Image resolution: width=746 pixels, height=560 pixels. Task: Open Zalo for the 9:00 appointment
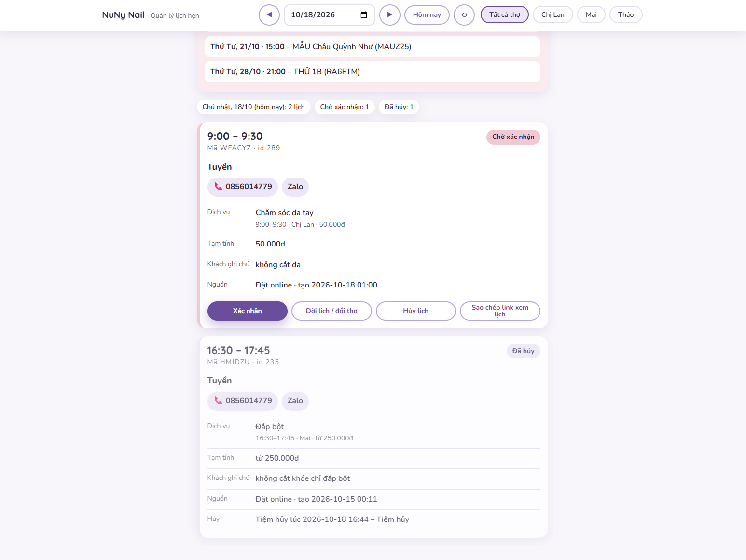295,187
